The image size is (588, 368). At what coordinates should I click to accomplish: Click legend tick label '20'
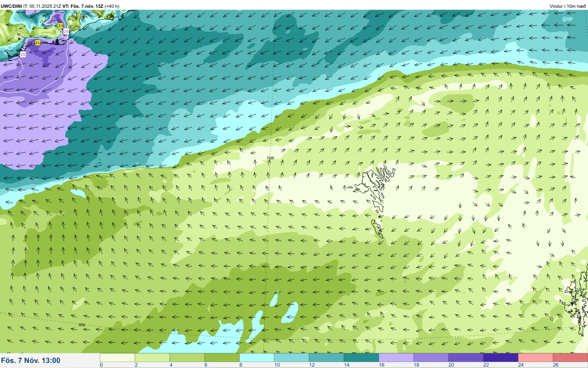[451, 365]
